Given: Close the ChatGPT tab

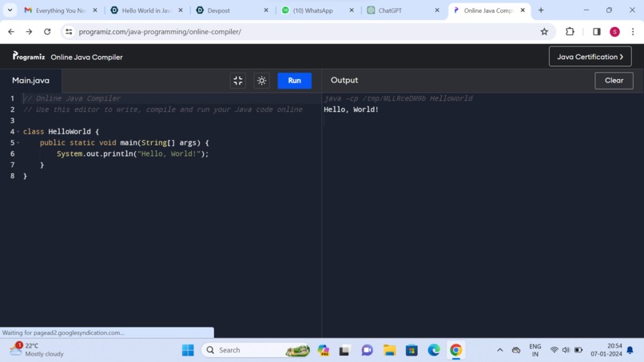Looking at the screenshot, I should (437, 10).
